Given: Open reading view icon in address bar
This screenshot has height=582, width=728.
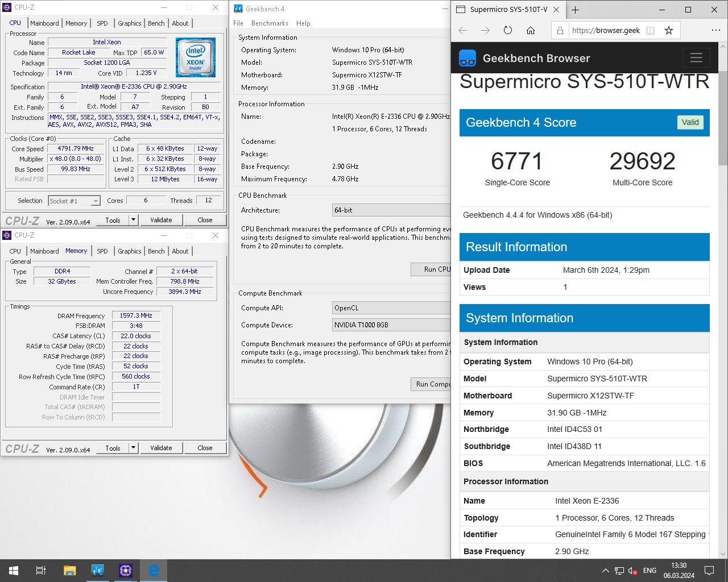Looking at the screenshot, I should (x=651, y=31).
